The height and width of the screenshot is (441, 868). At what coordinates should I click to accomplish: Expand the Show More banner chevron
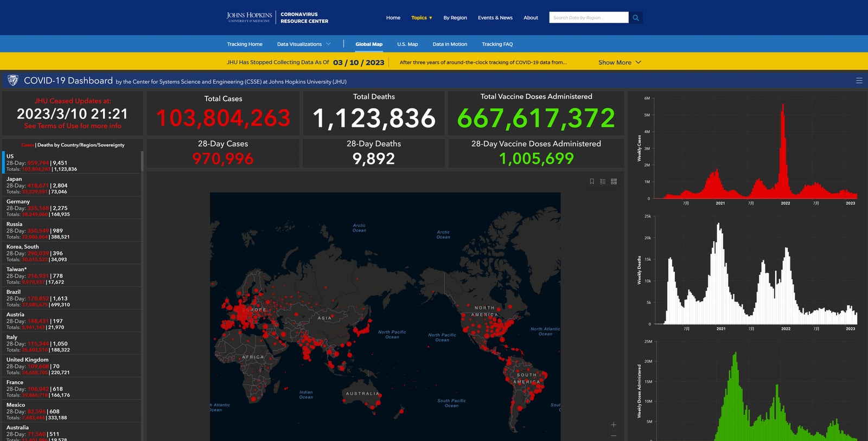(x=639, y=62)
